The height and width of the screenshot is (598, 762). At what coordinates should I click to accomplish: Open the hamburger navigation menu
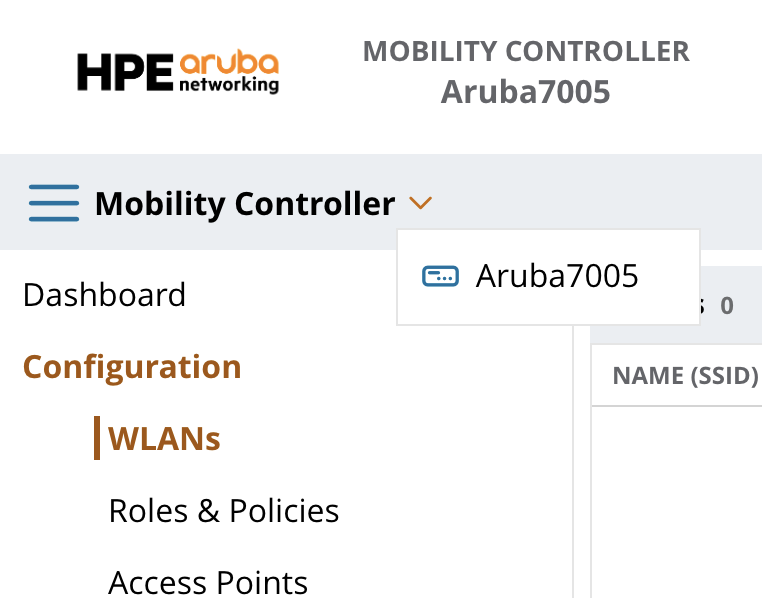[54, 204]
